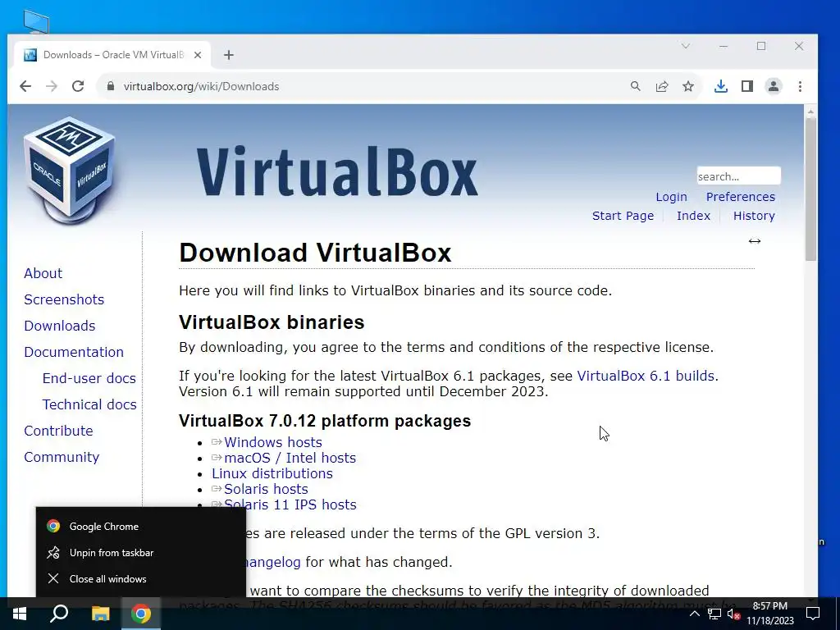Viewport: 840px width, 630px height.
Task: Close the Downloads – Oracle VM VirtualBox tab
Action: point(198,55)
